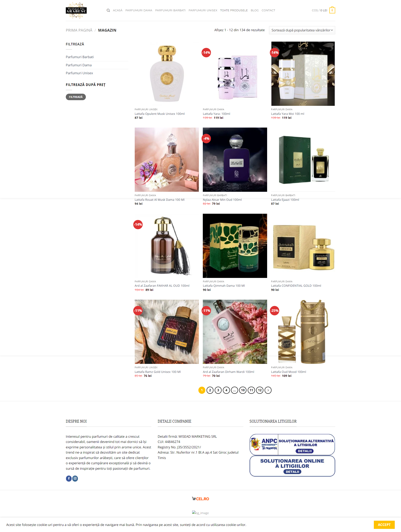Accept the cookie notice
The image size is (401, 532).
384,525
